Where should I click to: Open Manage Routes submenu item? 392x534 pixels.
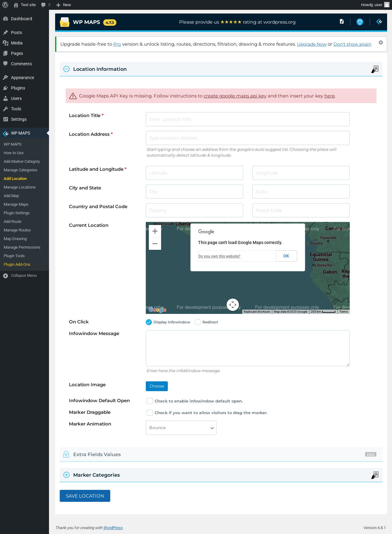17,230
